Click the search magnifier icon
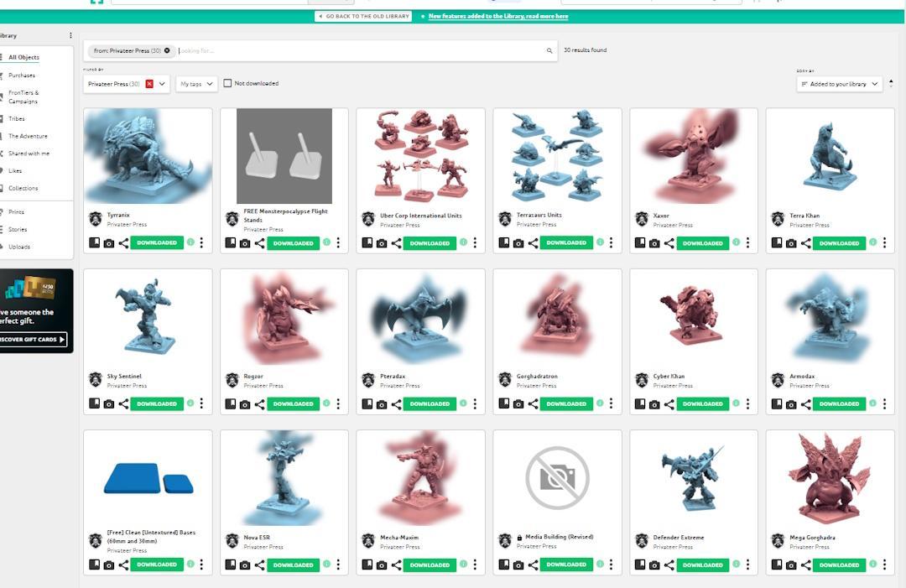The image size is (906, 588). (549, 51)
